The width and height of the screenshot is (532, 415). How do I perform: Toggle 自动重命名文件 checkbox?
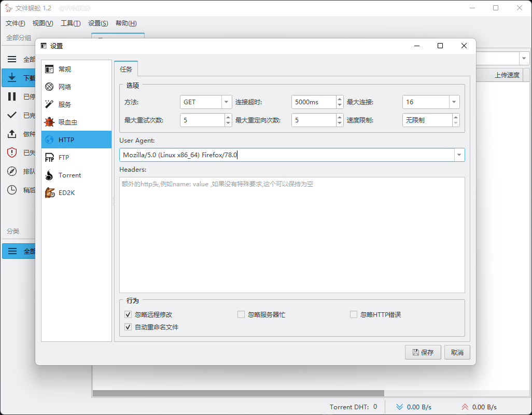pyautogui.click(x=128, y=327)
